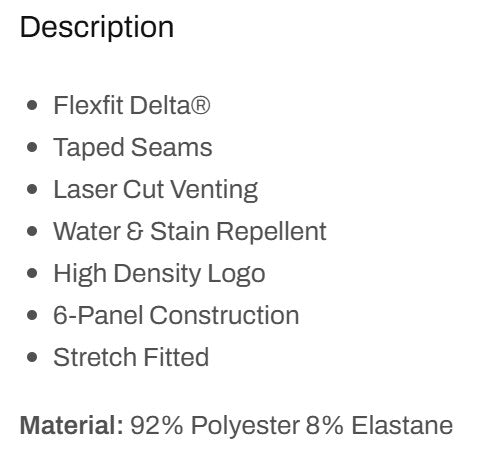Click the 8% Elastane text
This screenshot has width=486, height=455.
[x=379, y=426]
